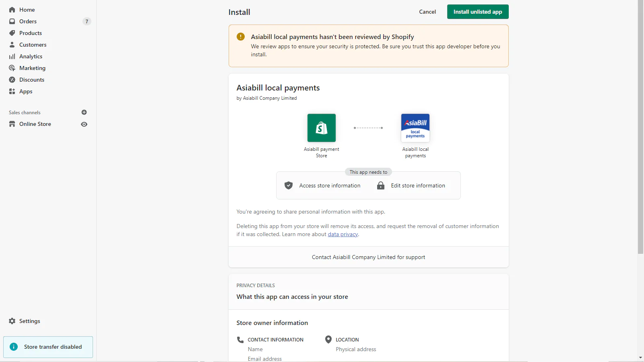644x362 pixels.
Task: Click 'by Asiabill Company Limited' text
Action: [x=266, y=98]
